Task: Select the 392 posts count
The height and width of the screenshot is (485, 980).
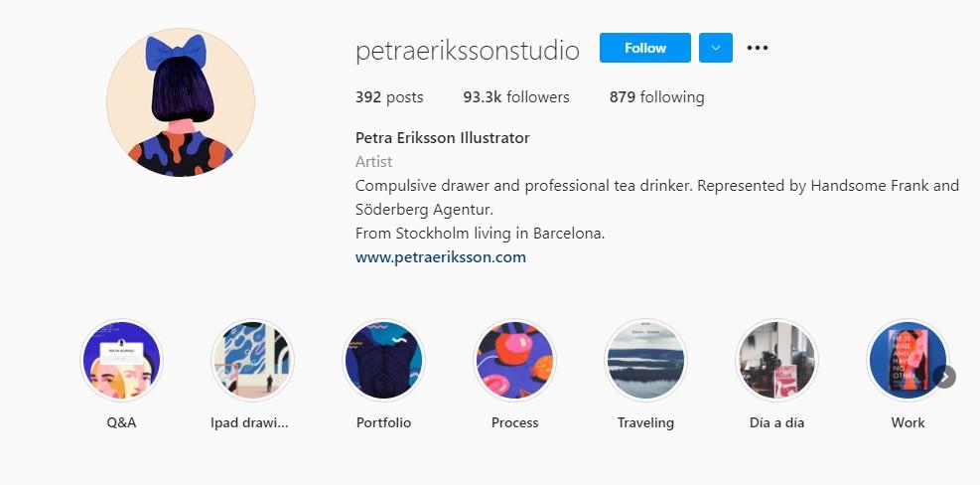Action: coord(389,97)
